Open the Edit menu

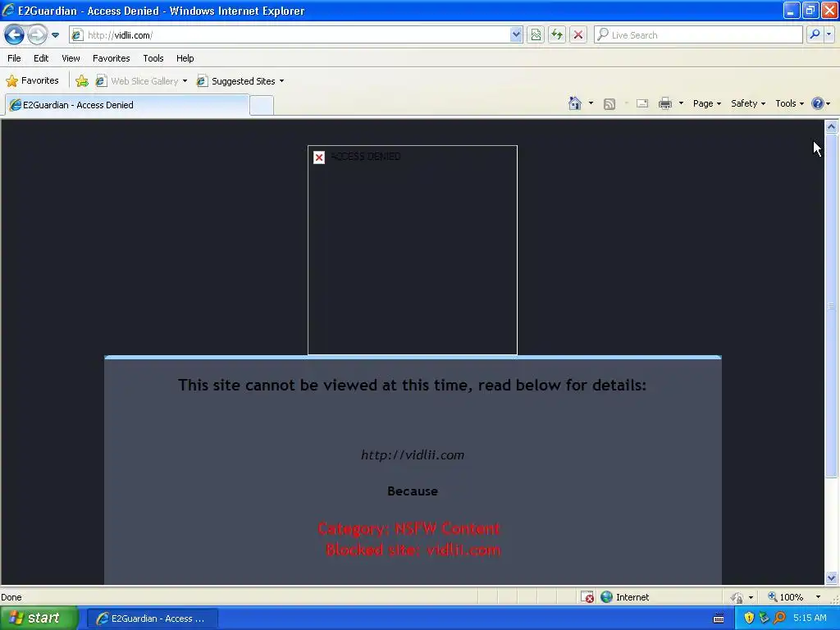(x=41, y=58)
